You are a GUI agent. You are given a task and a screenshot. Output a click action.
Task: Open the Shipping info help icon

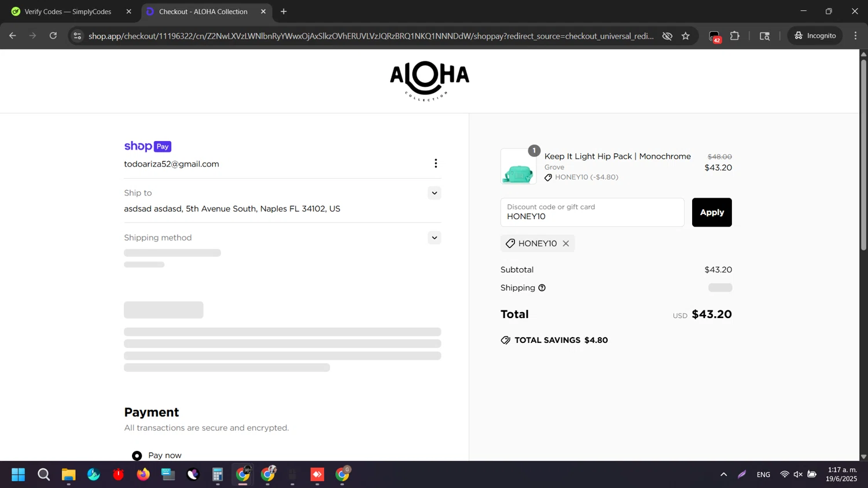pyautogui.click(x=542, y=288)
